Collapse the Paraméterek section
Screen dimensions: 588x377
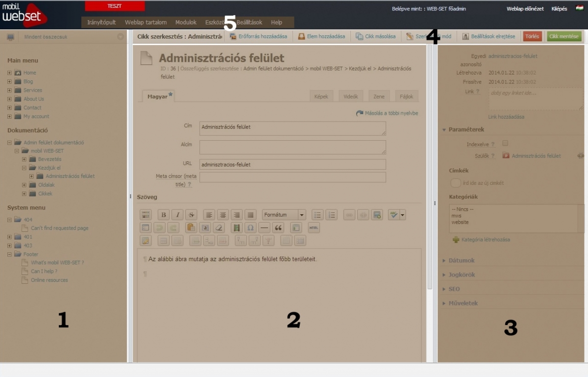[x=467, y=129]
